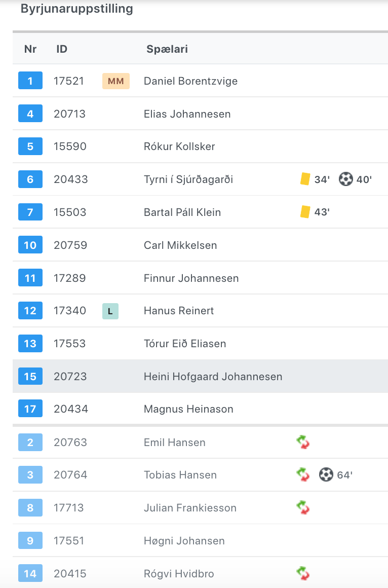Open player Heini Hofgaard Johannesen

coord(213,377)
